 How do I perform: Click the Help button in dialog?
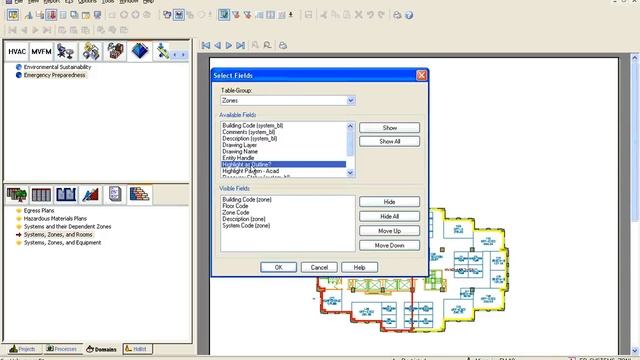tap(359, 267)
